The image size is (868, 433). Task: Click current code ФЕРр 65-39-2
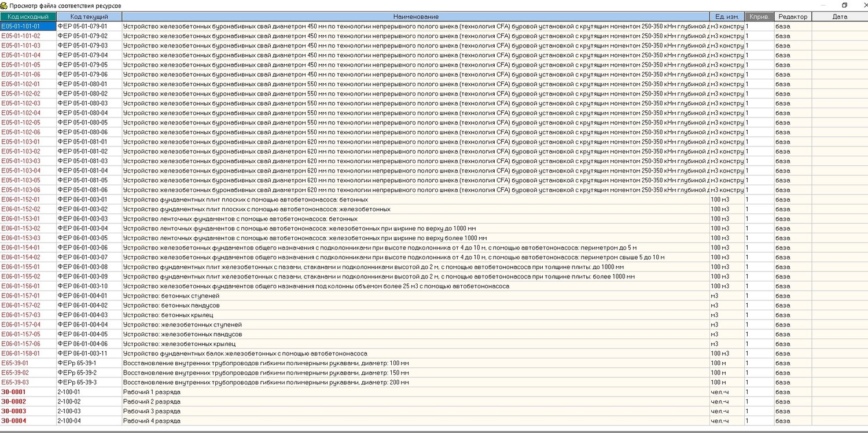(89, 373)
